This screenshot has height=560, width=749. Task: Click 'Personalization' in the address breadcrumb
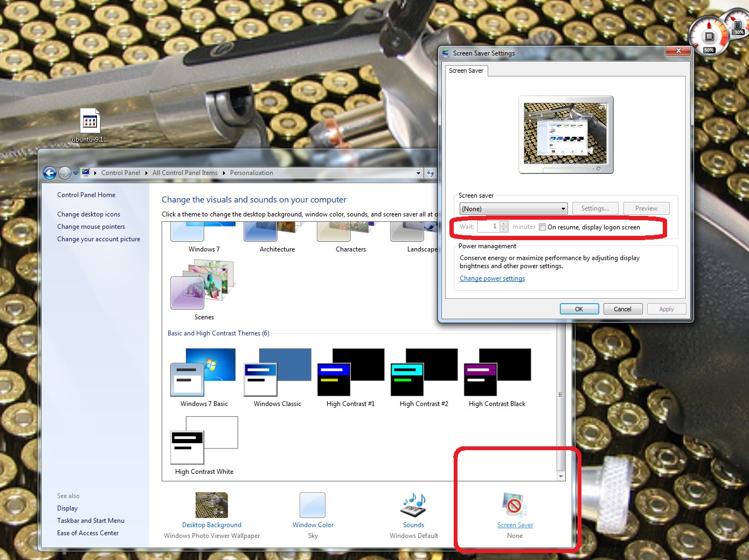[251, 173]
